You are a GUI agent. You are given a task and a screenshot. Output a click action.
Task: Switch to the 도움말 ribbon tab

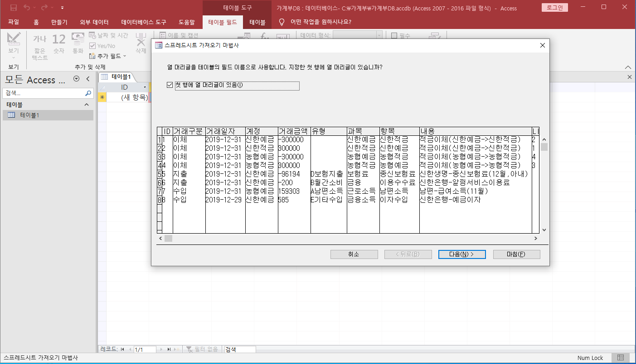[187, 22]
